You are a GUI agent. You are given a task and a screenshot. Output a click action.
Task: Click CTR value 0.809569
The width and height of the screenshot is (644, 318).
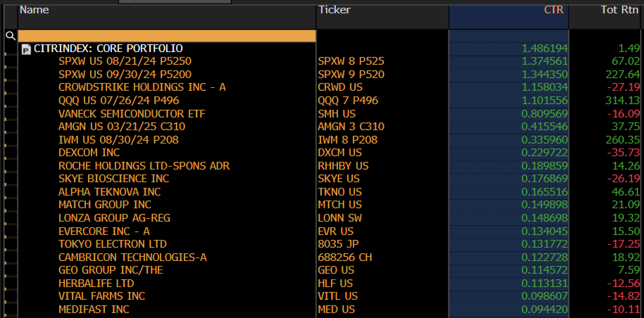544,114
